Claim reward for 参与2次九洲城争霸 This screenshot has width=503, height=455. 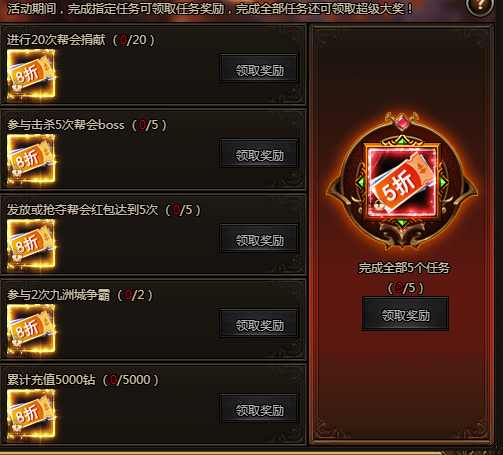(259, 323)
